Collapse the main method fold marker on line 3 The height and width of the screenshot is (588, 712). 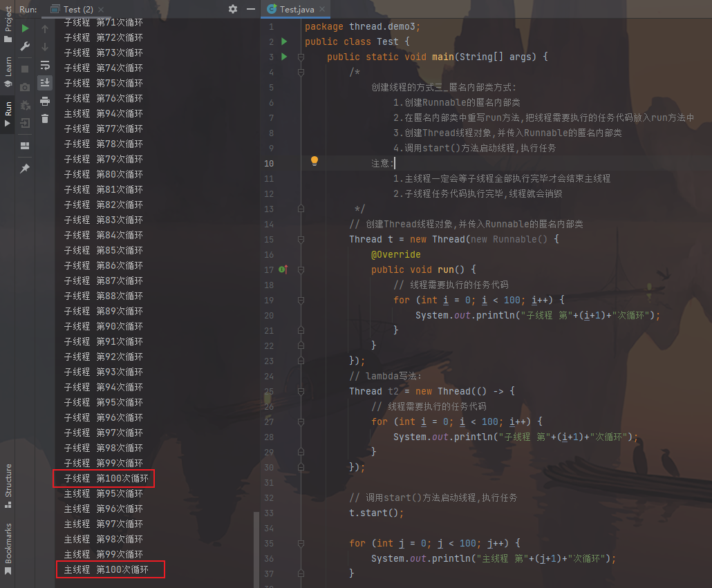point(301,57)
